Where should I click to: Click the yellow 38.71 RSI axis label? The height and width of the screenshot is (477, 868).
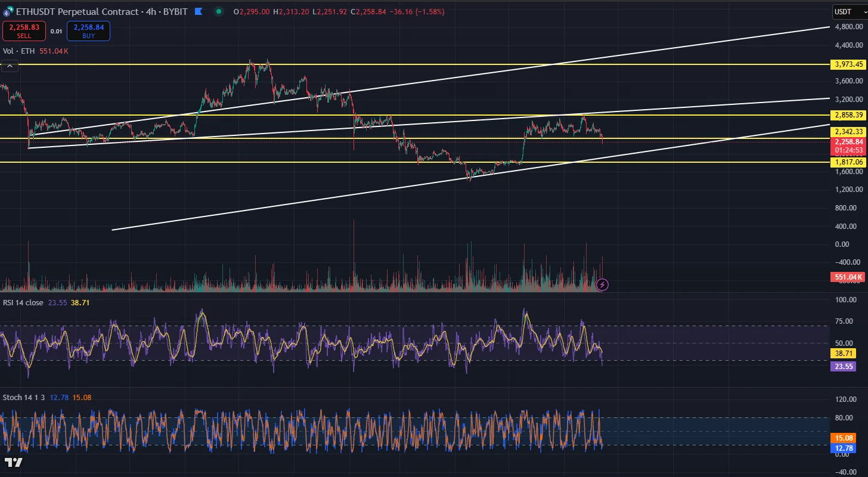(843, 354)
